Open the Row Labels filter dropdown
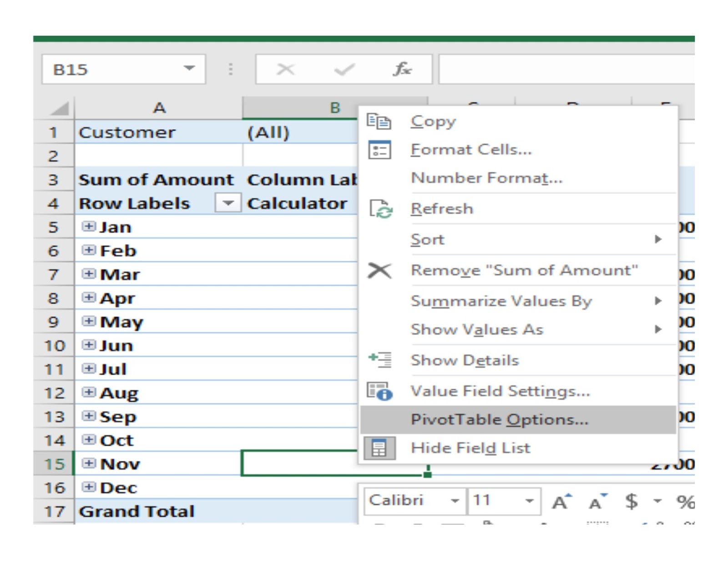 point(228,203)
